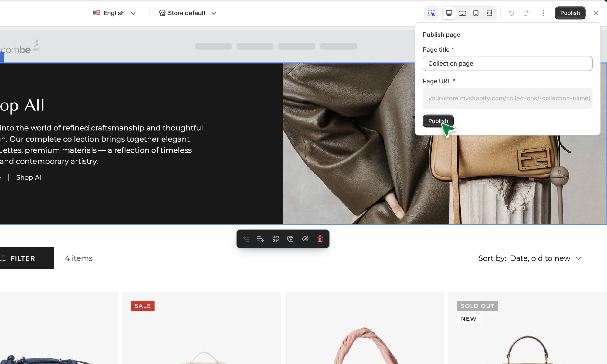Screen dimensions: 607x364
Task: Open the English language dropdown
Action: click(x=114, y=13)
